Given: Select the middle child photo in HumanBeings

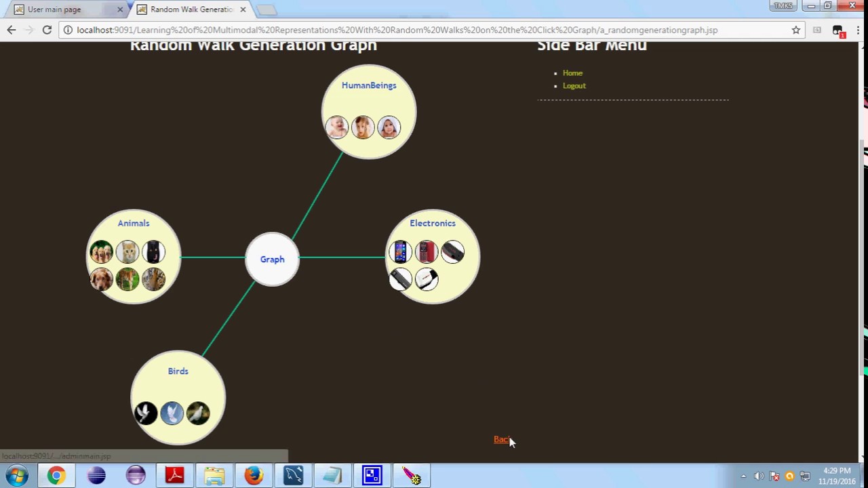Looking at the screenshot, I should click(363, 127).
